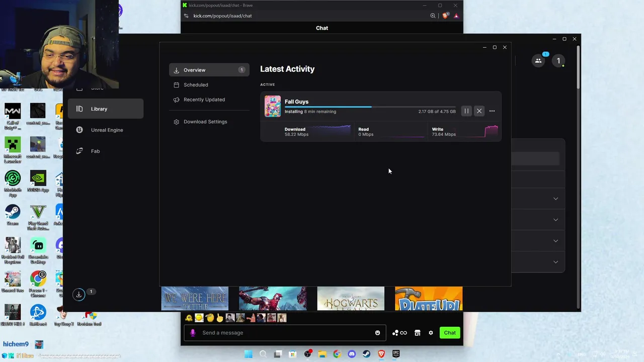Select the pointing finger emote
The height and width of the screenshot is (362, 644).
click(219, 318)
